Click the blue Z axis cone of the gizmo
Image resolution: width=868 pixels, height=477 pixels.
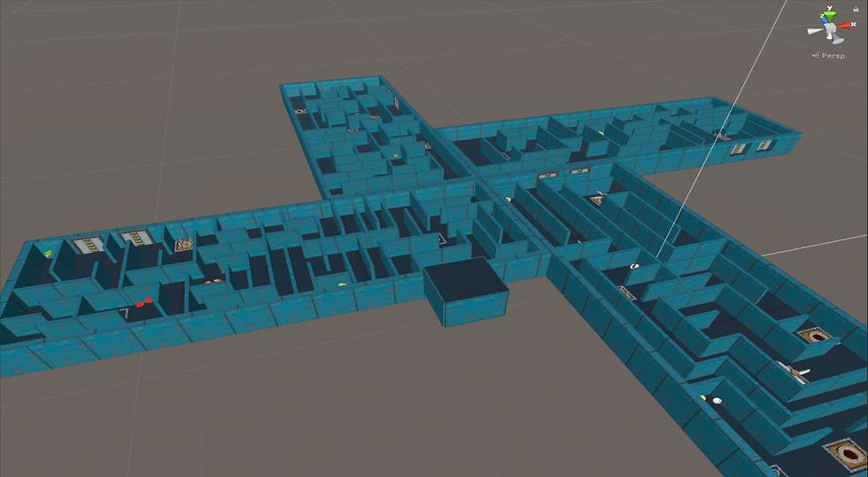tap(825, 20)
